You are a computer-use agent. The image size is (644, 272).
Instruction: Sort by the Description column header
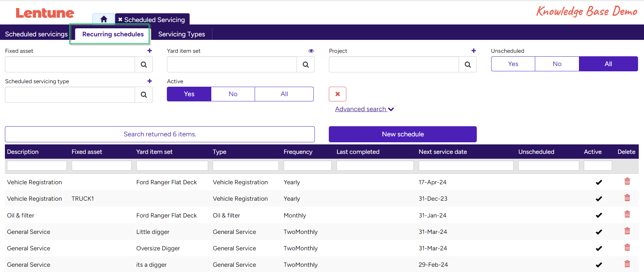pos(23,152)
